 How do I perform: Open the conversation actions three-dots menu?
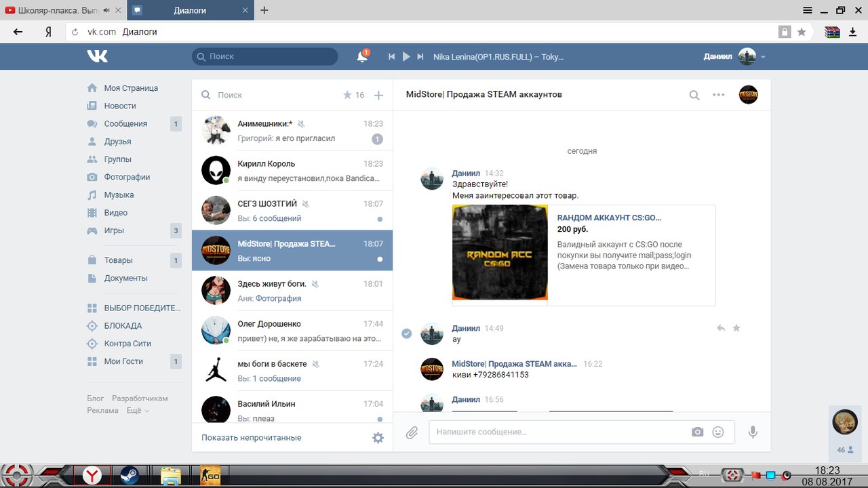coord(719,95)
